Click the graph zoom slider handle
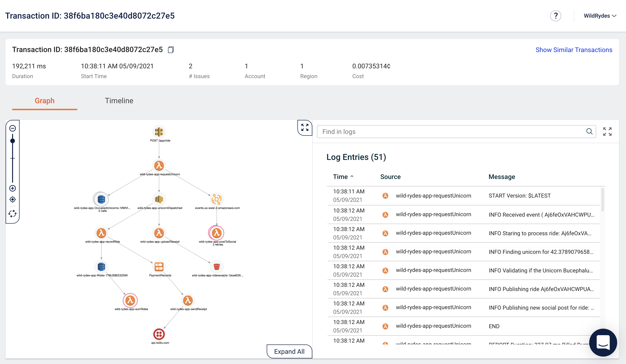 tap(13, 141)
